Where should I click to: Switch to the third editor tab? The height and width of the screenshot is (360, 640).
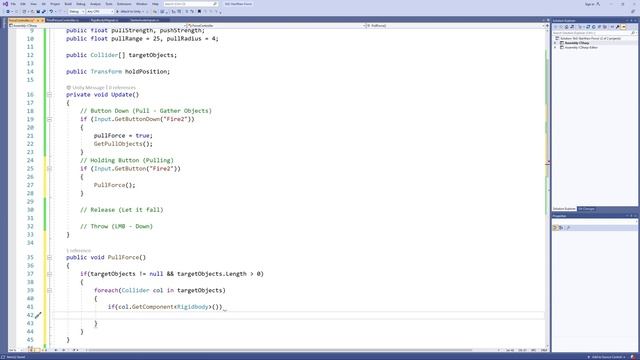[x=104, y=20]
